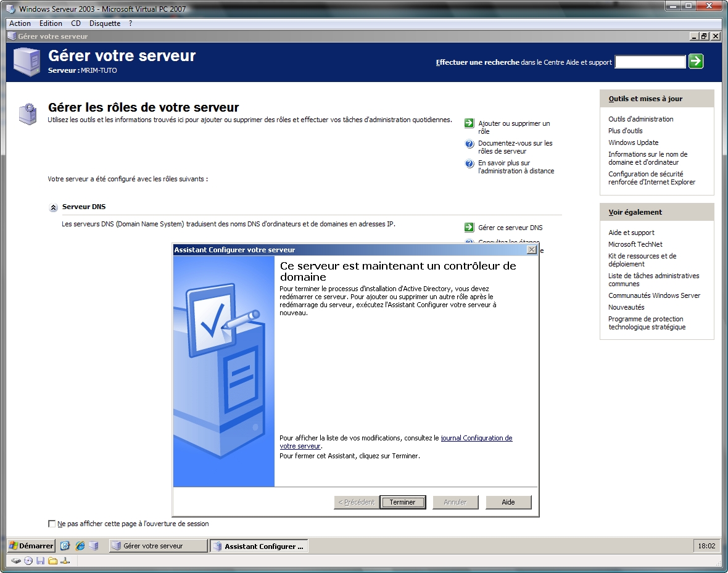The width and height of the screenshot is (728, 573).
Task: Click the Annuler button
Action: coord(455,502)
